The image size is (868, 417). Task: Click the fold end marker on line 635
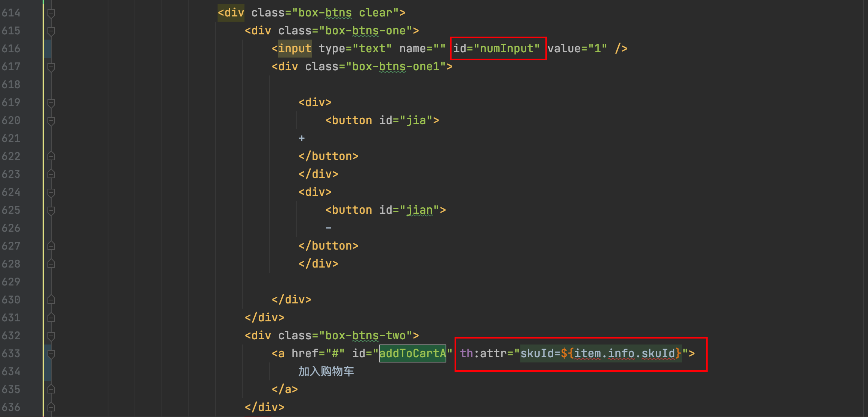coord(51,389)
